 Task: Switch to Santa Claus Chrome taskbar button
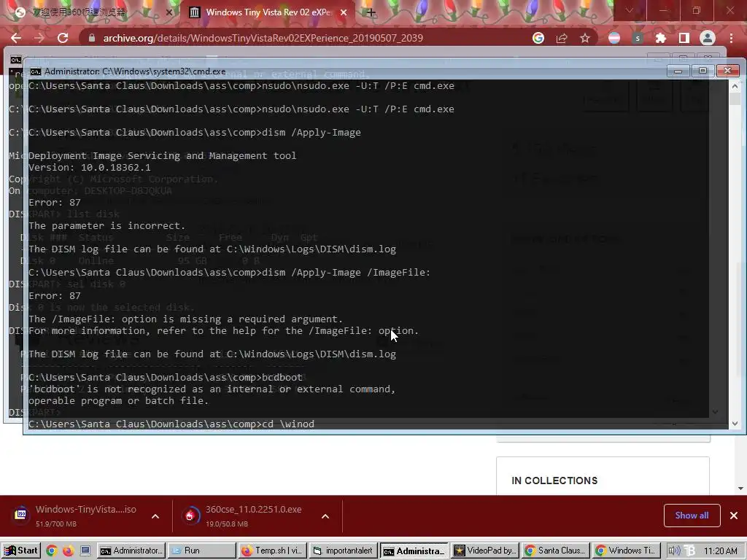click(555, 551)
